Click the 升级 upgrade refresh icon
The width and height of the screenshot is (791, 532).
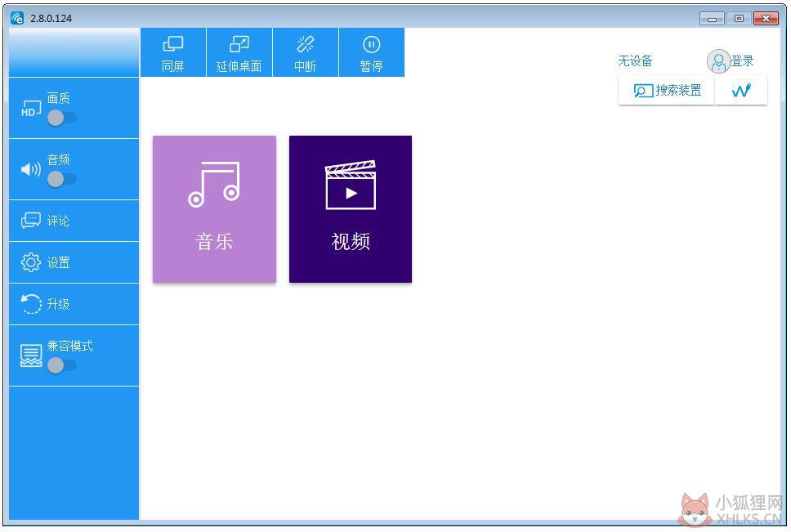pyautogui.click(x=31, y=304)
